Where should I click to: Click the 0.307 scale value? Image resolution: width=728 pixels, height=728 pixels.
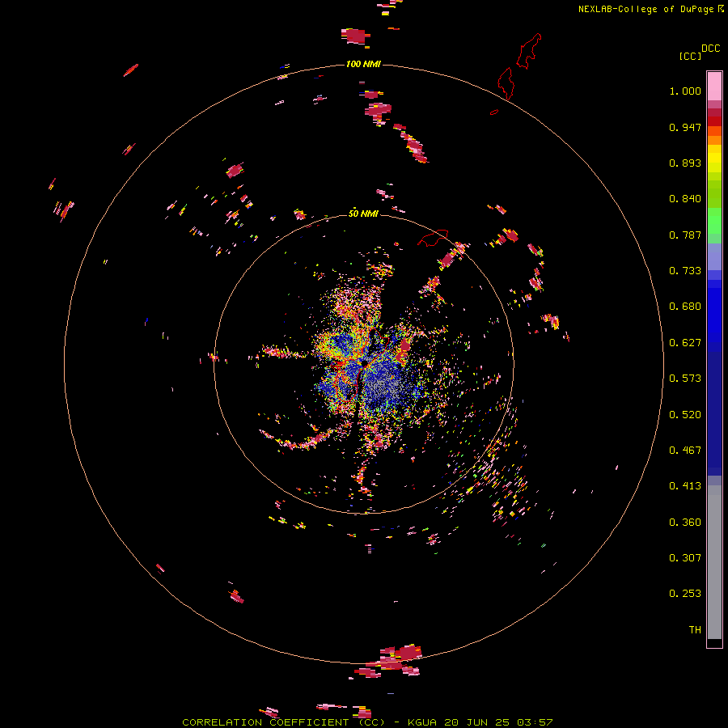tap(685, 558)
